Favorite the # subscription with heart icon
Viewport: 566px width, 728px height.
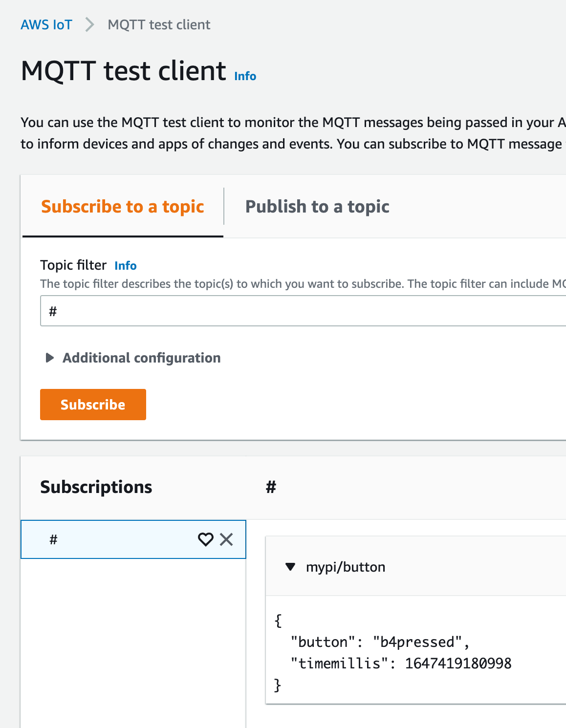[206, 539]
